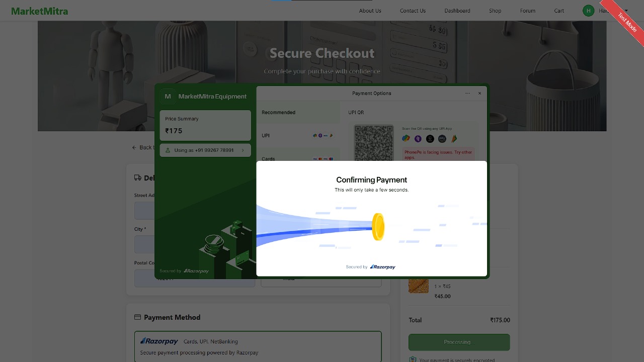The image size is (644, 362).
Task: Expand the 'Using as +91 99267 78991' contact row
Action: click(x=205, y=150)
